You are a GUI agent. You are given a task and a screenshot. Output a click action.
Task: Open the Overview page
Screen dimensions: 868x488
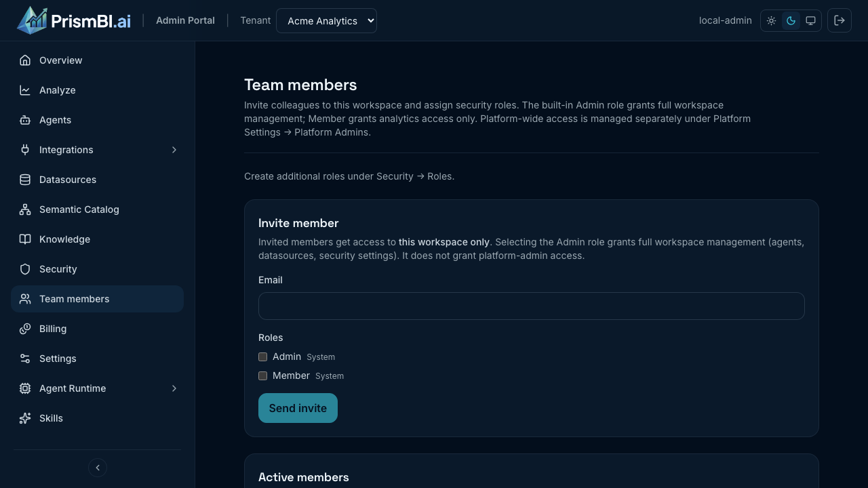(97, 60)
